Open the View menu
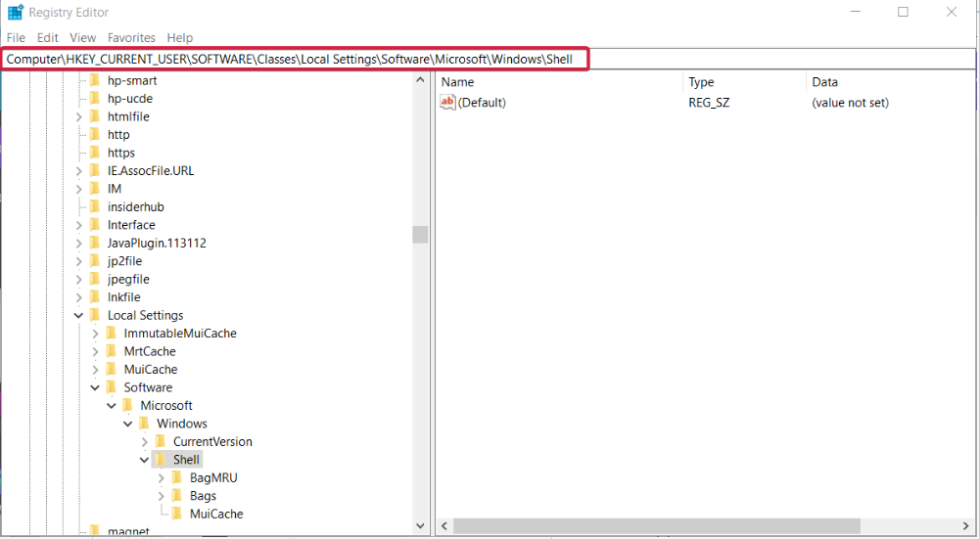 pyautogui.click(x=82, y=37)
